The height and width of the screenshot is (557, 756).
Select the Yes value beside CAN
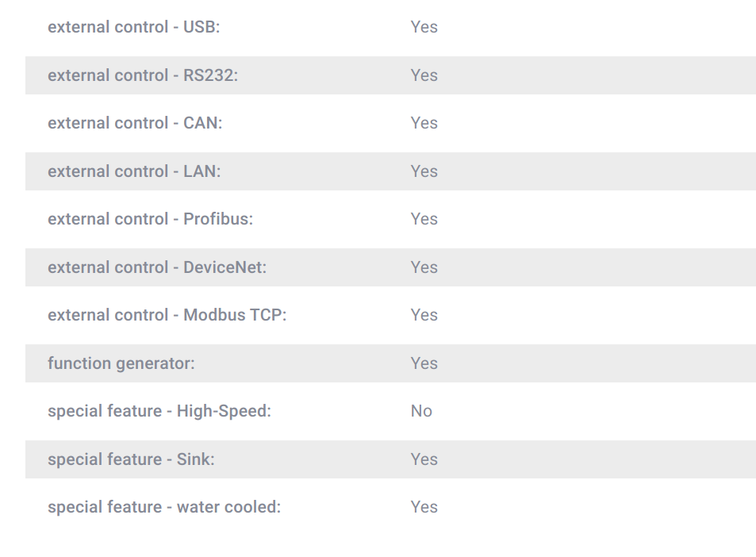click(x=424, y=123)
